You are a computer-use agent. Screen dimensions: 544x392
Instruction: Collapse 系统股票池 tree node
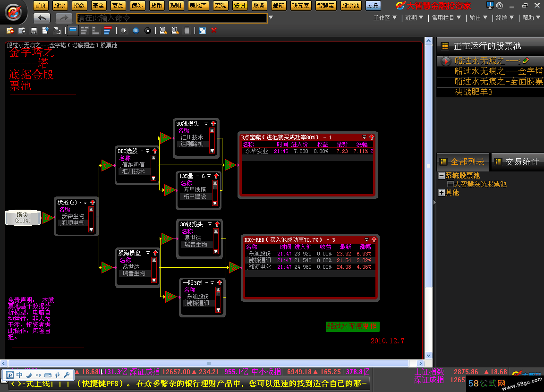coord(442,176)
